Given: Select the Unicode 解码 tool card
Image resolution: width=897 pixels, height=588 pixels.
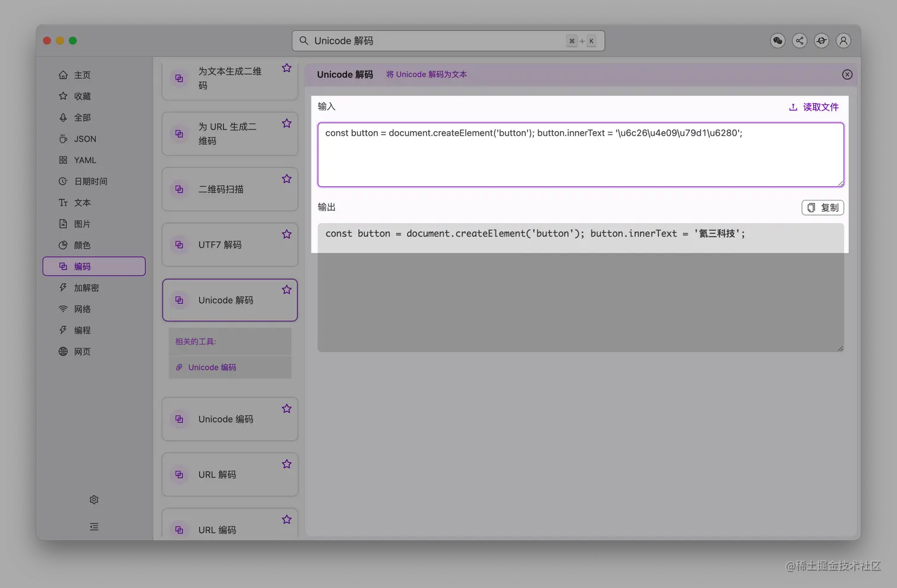Looking at the screenshot, I should pos(230,300).
